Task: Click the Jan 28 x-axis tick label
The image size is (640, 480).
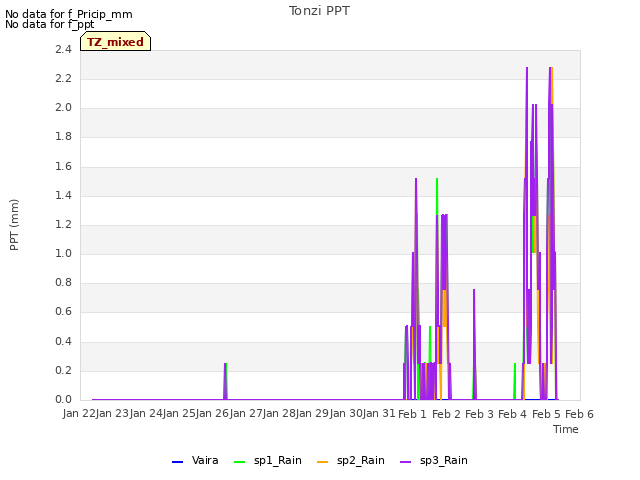Action: [279, 413]
